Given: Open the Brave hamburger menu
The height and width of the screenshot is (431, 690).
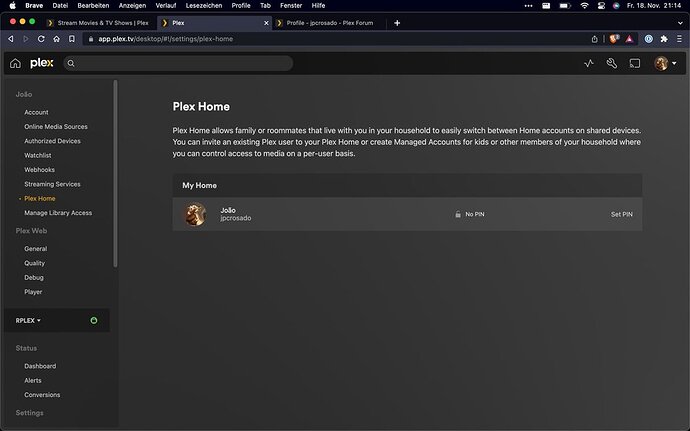Looking at the screenshot, I should (x=679, y=39).
